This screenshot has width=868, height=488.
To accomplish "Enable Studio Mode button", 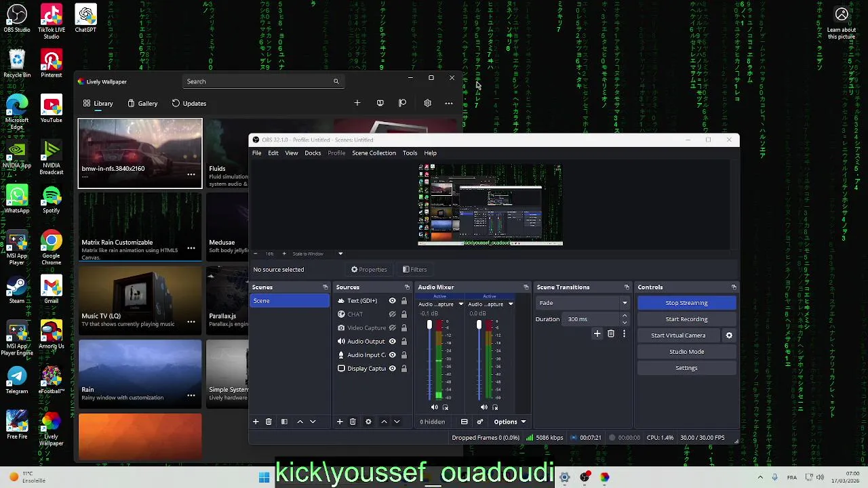I will [686, 352].
